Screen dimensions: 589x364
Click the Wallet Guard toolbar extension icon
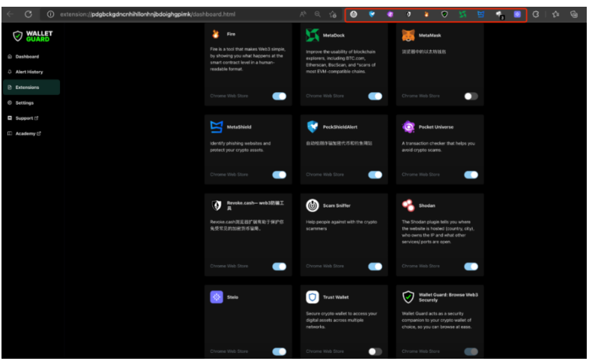pos(444,14)
